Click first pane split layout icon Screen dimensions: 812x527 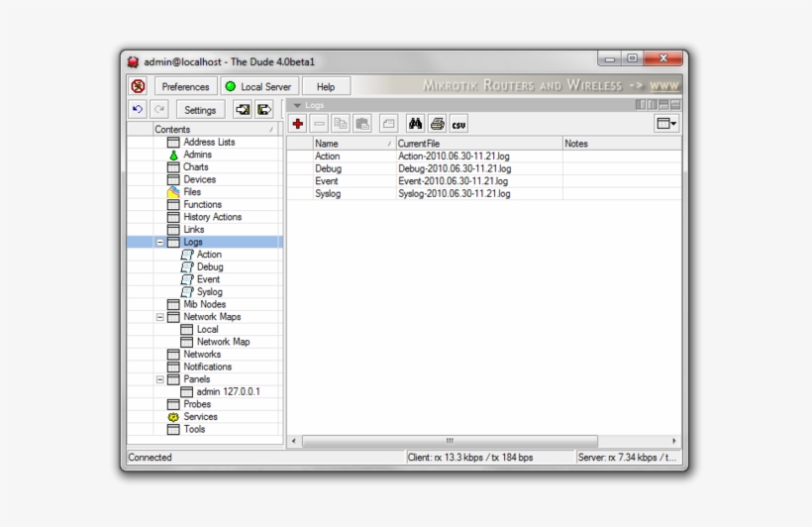coord(641,105)
